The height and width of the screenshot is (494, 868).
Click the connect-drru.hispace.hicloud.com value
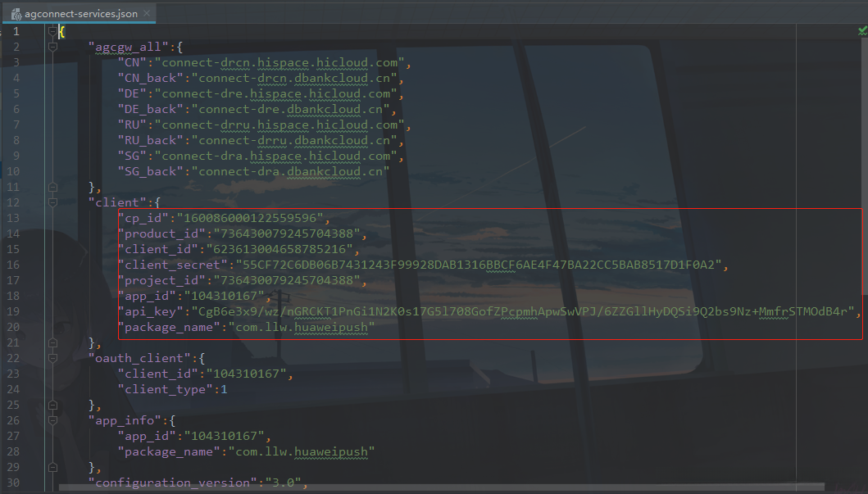[x=279, y=125]
